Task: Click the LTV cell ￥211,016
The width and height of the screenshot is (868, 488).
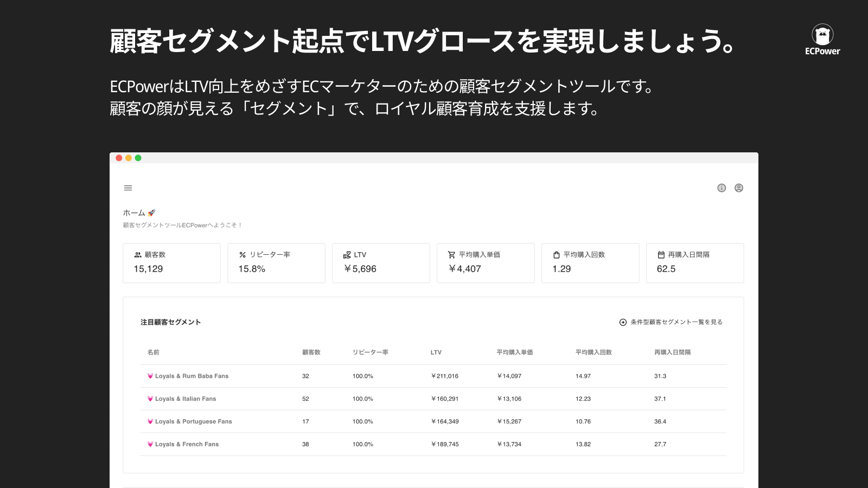Action: click(445, 376)
